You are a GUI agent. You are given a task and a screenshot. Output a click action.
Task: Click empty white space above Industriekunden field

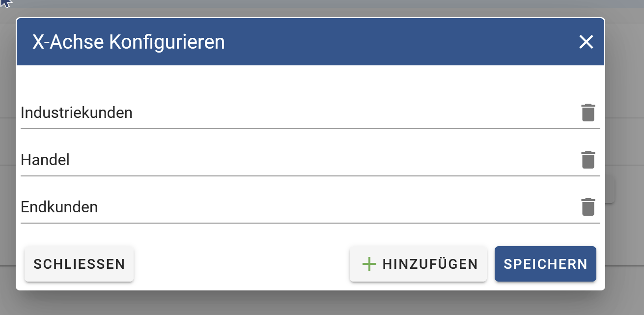point(310,81)
